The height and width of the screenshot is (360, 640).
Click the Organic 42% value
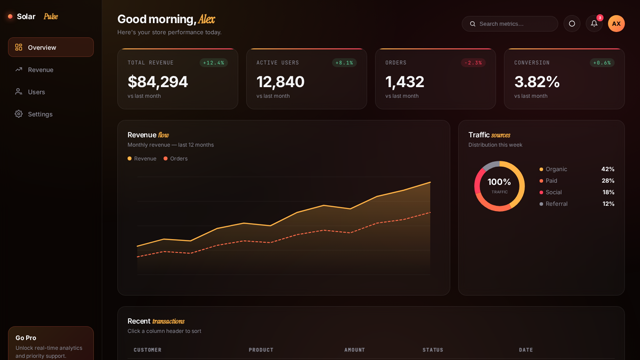pyautogui.click(x=608, y=169)
